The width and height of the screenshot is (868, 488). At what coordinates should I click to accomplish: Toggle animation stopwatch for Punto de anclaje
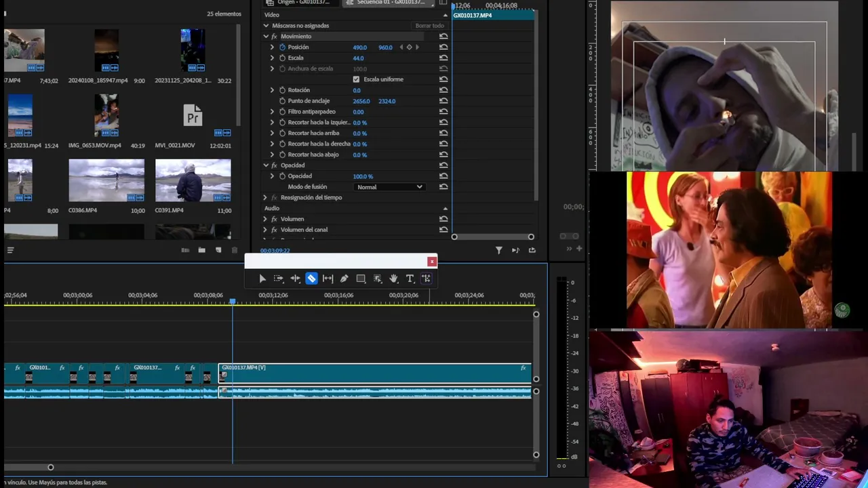[282, 101]
